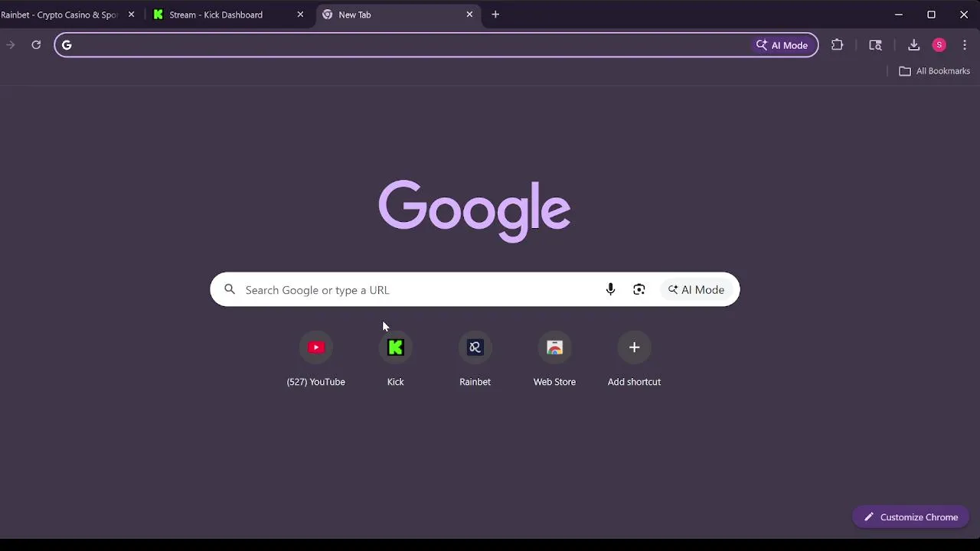Click the forward navigation arrow

pos(10,45)
